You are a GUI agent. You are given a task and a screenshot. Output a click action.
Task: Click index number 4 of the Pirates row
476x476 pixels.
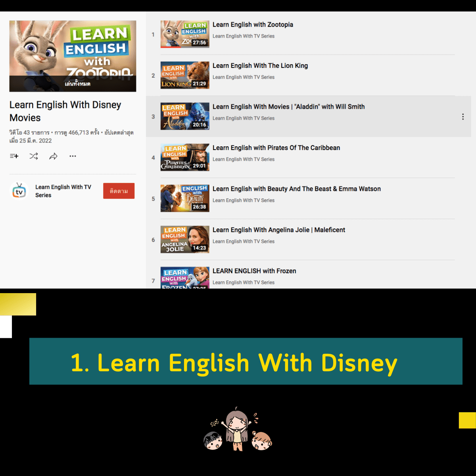coord(153,157)
